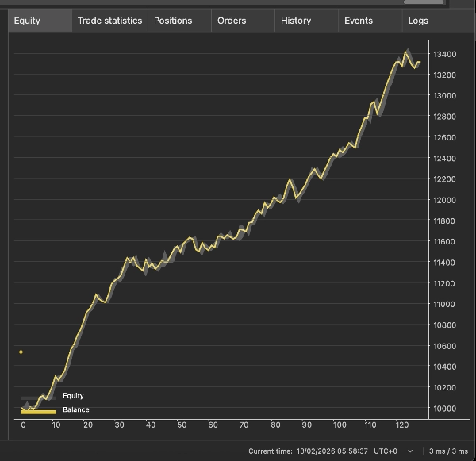Open the Trade statistics tab
The height and width of the screenshot is (461, 476).
tap(109, 21)
